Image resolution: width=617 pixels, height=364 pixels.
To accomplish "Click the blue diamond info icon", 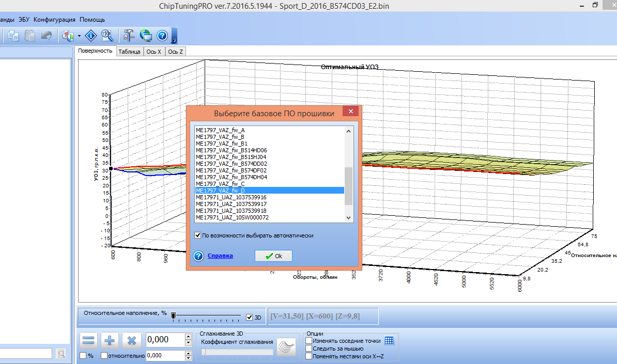I will 91,36.
